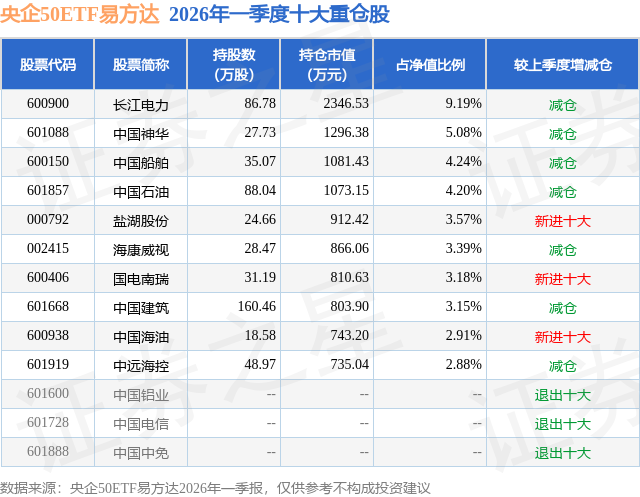Select stock name 中国海油

pyautogui.click(x=141, y=337)
